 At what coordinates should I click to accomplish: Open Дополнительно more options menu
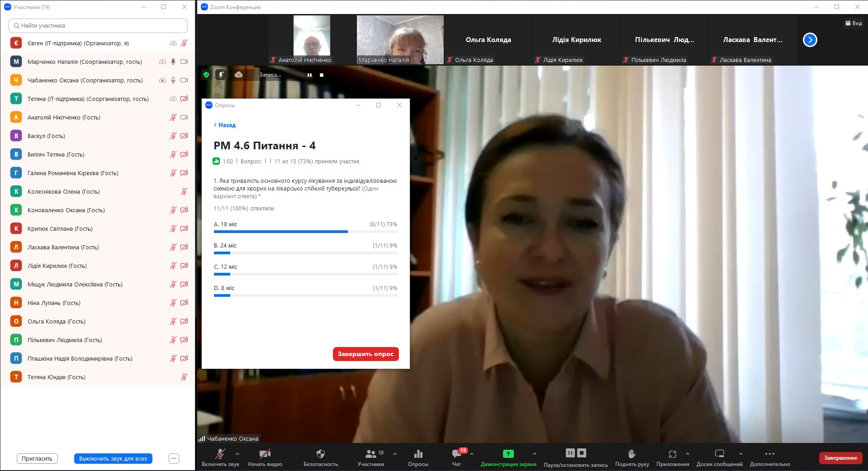769,454
